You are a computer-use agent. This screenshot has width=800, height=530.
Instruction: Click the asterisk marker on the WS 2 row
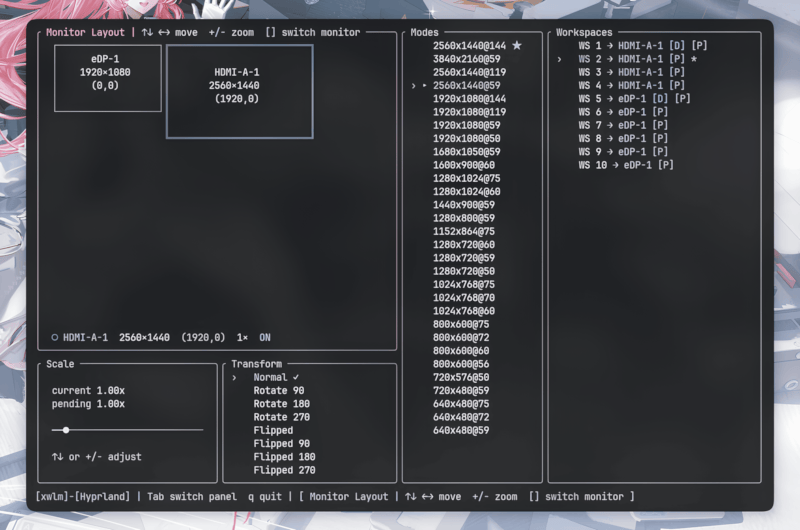(694, 60)
